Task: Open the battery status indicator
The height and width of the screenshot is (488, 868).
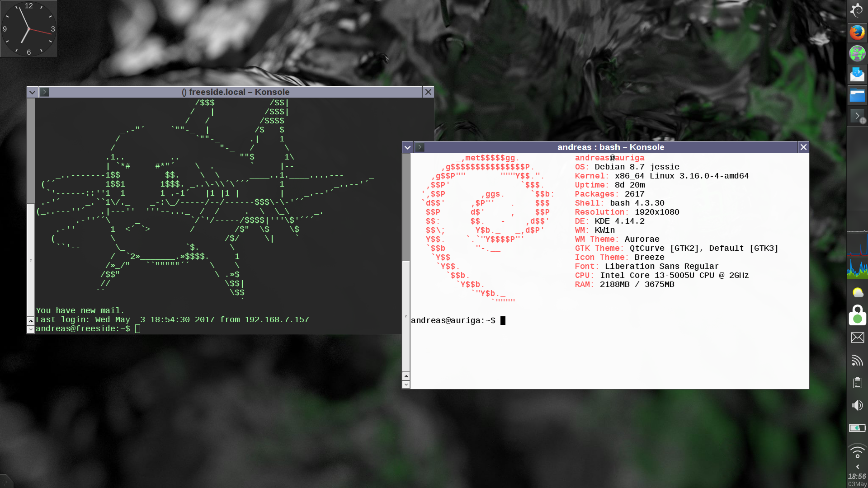Action: point(857,427)
